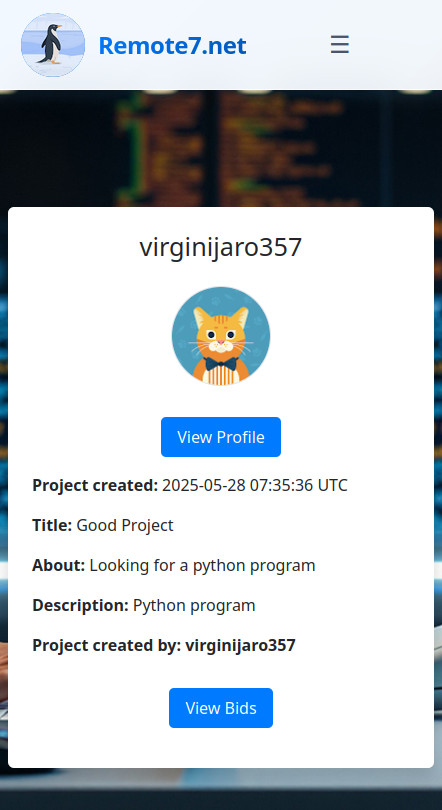Image resolution: width=442 pixels, height=810 pixels.
Task: Click the penguin logo in the header
Action: tap(53, 45)
